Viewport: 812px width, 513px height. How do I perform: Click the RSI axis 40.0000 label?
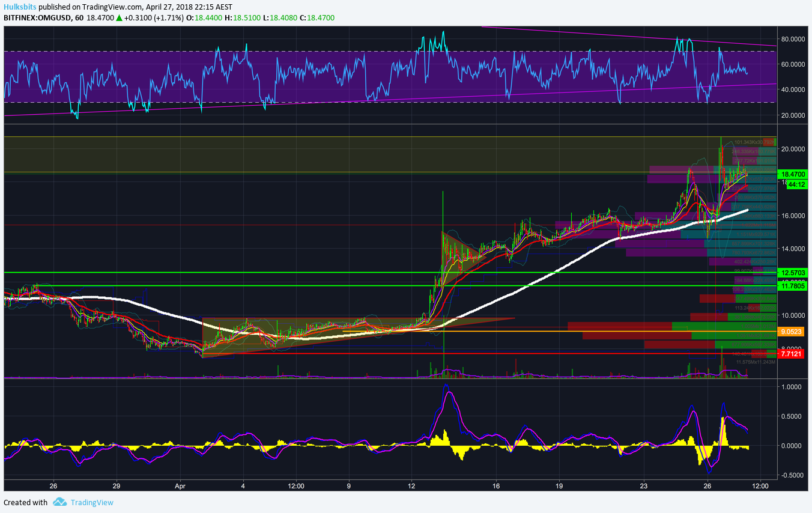point(793,90)
